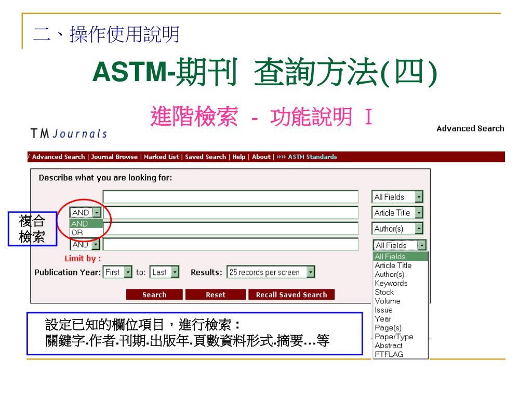Collapse the expanded All Fields dropdown arrow
The image size is (532, 399).
(x=422, y=245)
